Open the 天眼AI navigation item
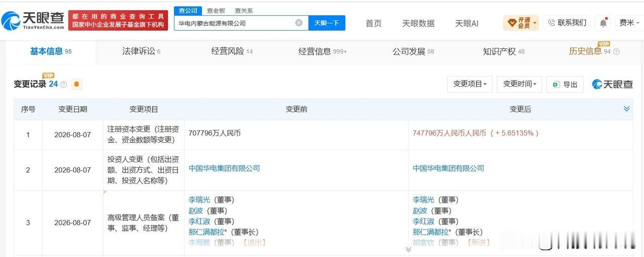 pyautogui.click(x=467, y=23)
